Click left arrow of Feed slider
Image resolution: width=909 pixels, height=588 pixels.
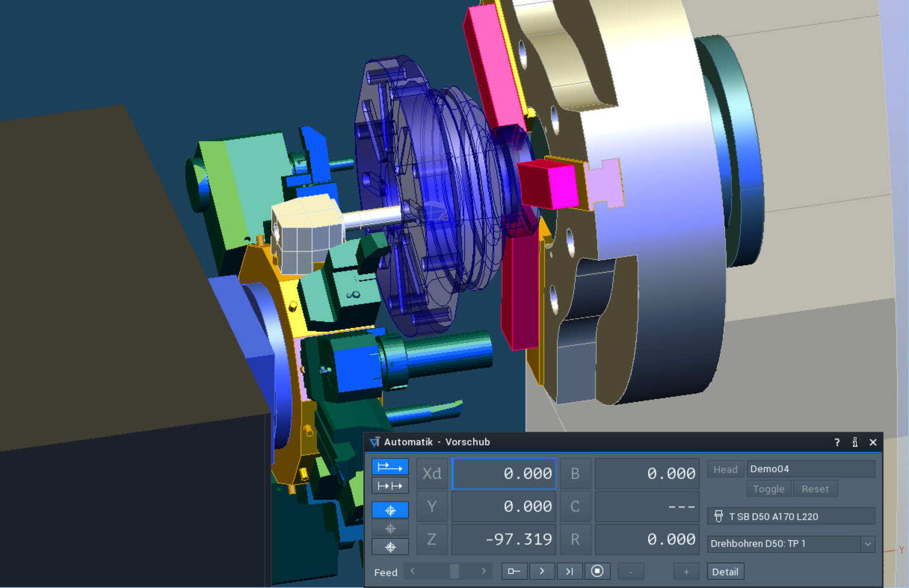(413, 571)
